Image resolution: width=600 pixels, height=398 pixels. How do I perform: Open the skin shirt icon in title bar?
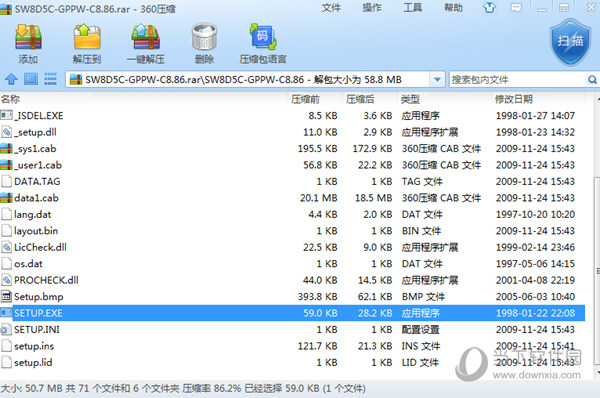pos(489,8)
